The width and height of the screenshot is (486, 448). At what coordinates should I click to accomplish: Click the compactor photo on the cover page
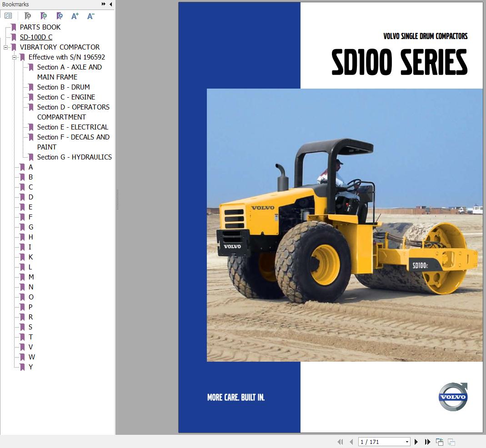click(x=345, y=225)
